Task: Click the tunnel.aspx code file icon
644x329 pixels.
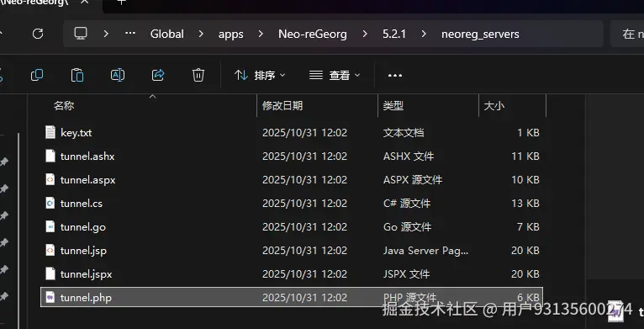Action: (50, 179)
